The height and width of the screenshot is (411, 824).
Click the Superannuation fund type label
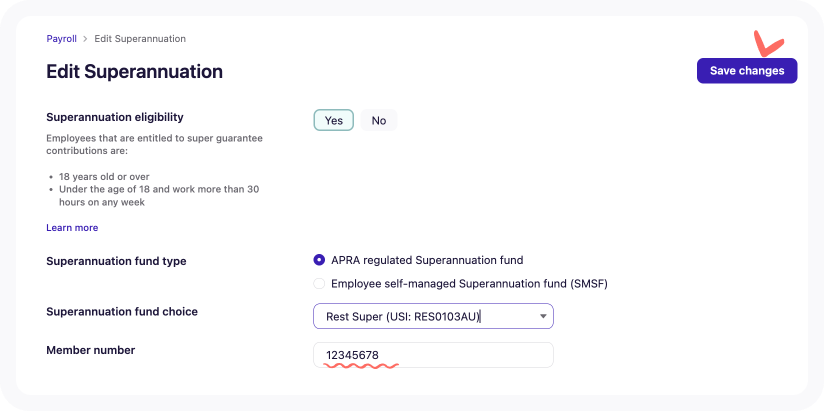coord(116,261)
